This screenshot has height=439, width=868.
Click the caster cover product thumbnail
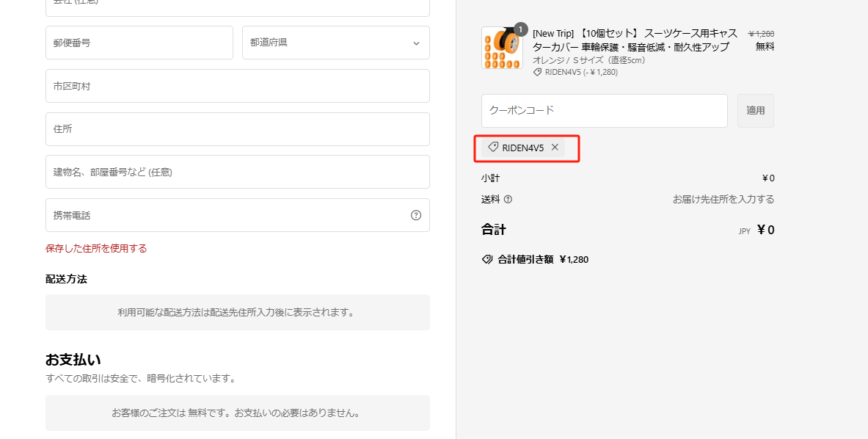[502, 49]
